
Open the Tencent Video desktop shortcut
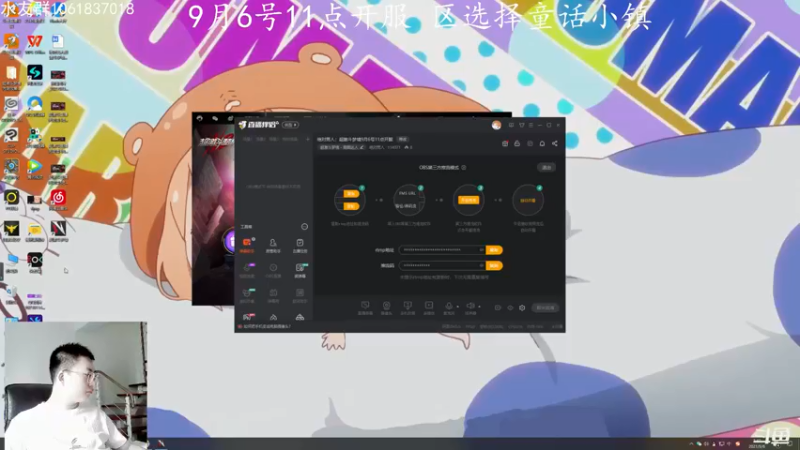pyautogui.click(x=35, y=168)
